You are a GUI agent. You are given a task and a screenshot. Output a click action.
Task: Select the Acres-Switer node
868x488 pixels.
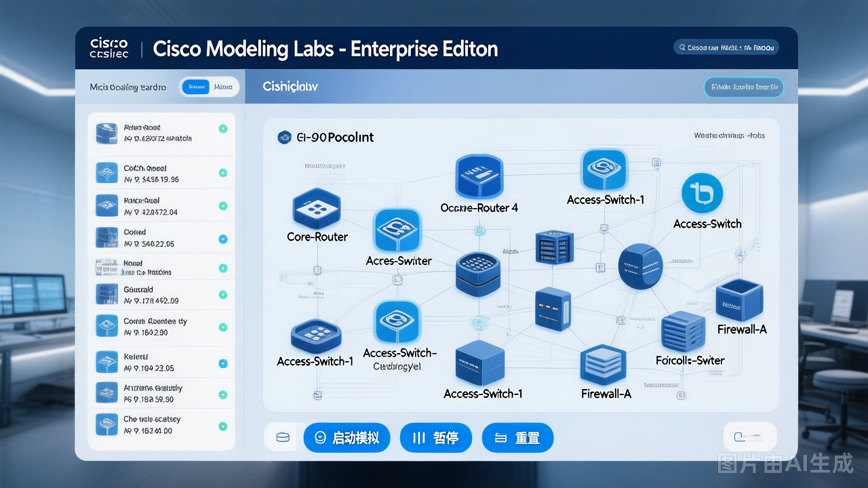click(397, 231)
